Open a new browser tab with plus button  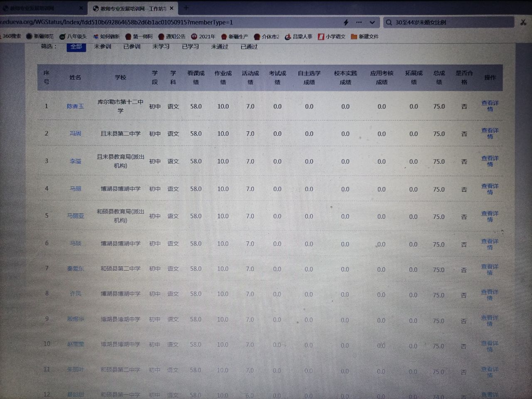pos(186,8)
